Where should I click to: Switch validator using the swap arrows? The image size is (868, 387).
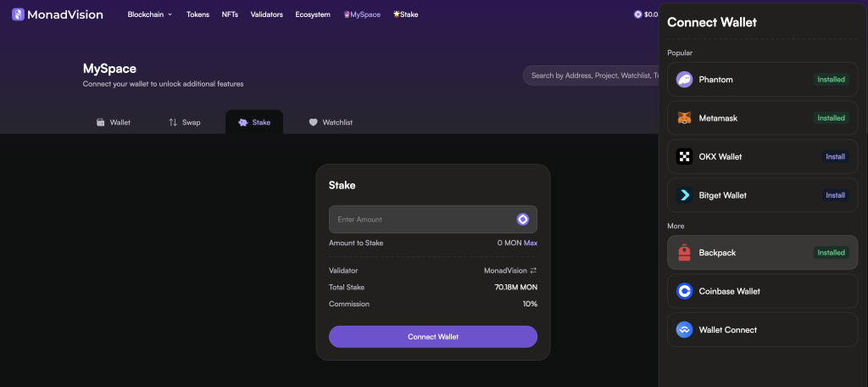pyautogui.click(x=533, y=271)
